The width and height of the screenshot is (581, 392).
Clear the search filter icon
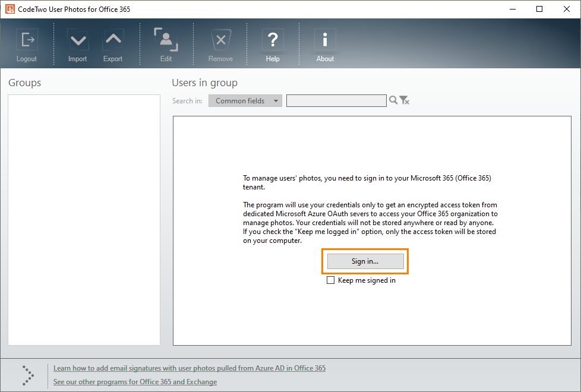pyautogui.click(x=404, y=100)
